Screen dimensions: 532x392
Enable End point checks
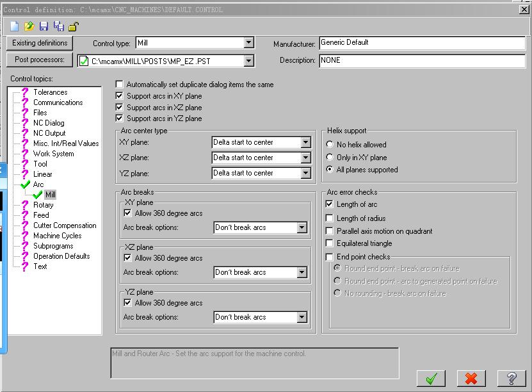click(329, 257)
